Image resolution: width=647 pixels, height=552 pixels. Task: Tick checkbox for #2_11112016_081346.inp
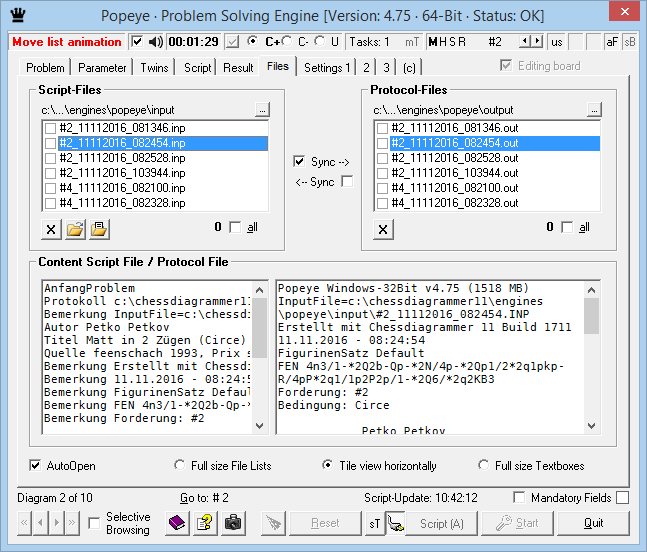(50, 128)
